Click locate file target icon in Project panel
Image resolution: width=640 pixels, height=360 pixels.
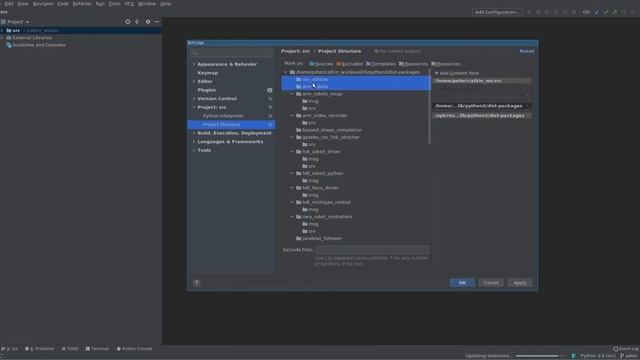click(127, 22)
